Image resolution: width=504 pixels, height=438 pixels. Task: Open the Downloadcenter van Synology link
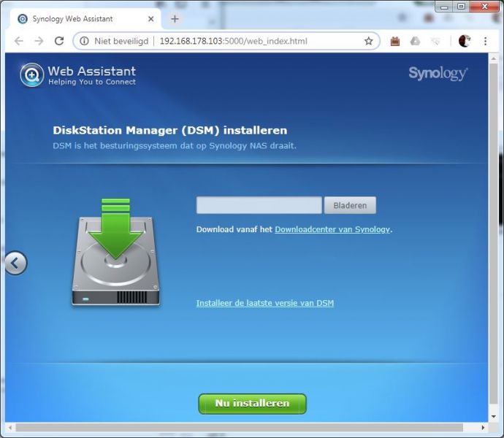coord(332,229)
